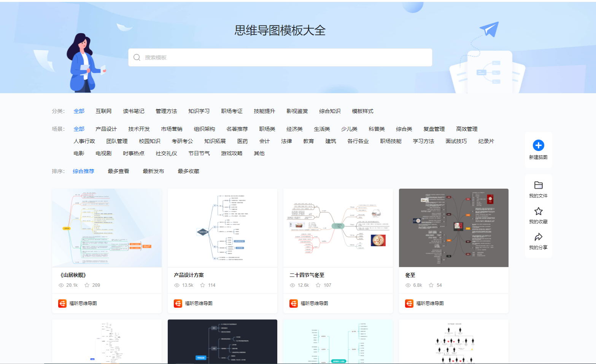Screen dimensions: 596x364
Task: Click the eye views icon on 冬至 card
Action: point(408,285)
